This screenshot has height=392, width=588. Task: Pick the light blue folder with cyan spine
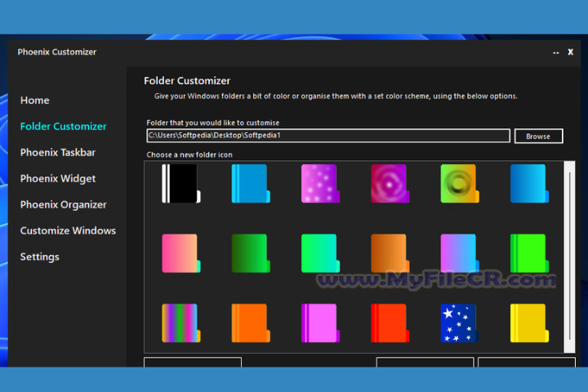251,184
